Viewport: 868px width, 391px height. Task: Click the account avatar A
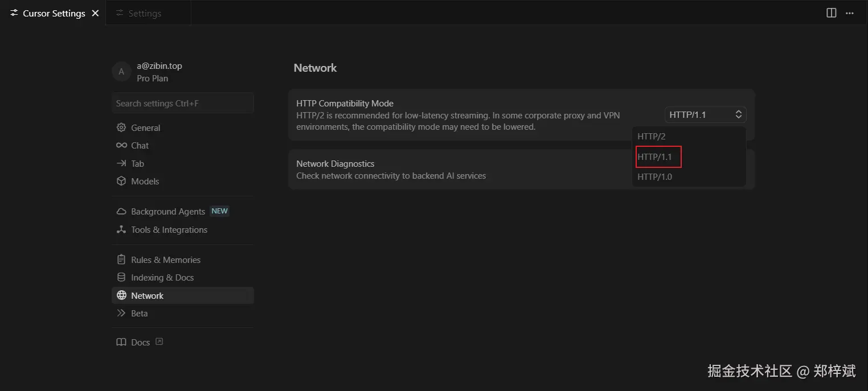coord(121,72)
